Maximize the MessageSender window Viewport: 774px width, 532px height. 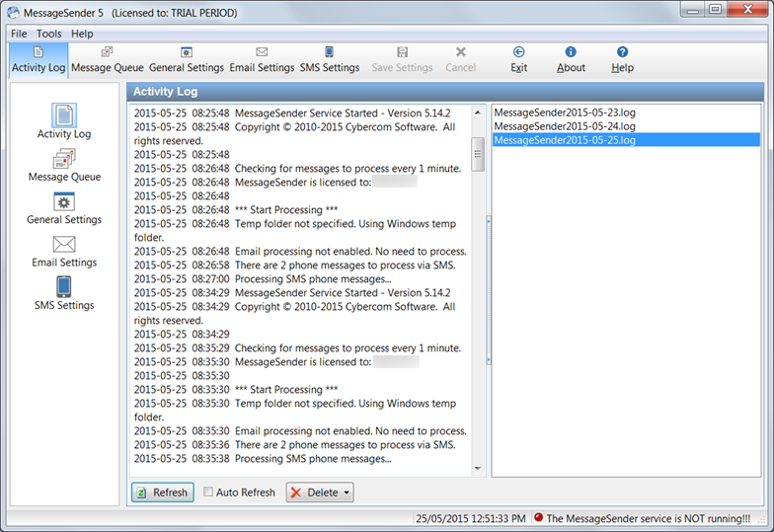point(715,10)
